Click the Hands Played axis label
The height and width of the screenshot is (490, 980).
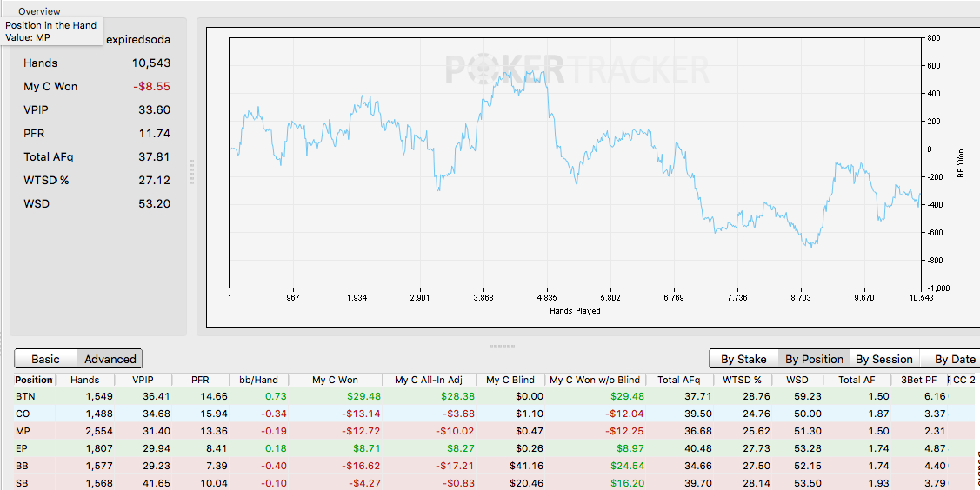click(x=575, y=311)
